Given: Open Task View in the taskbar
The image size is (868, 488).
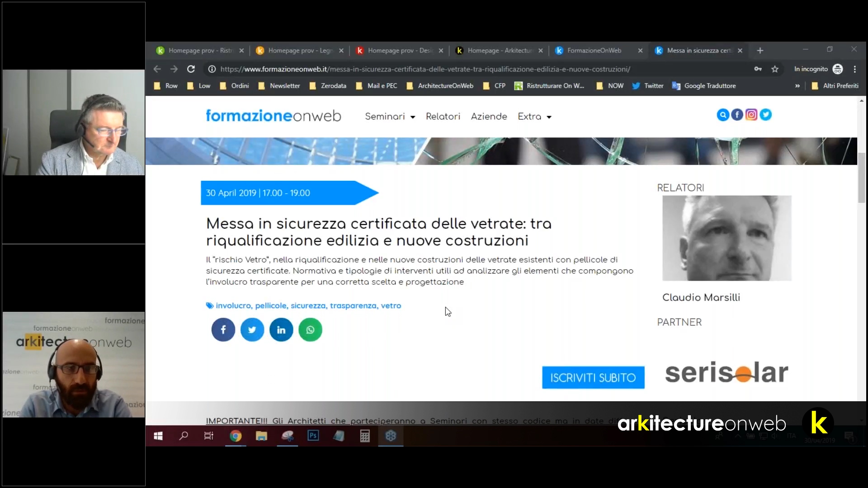Looking at the screenshot, I should click(x=209, y=436).
